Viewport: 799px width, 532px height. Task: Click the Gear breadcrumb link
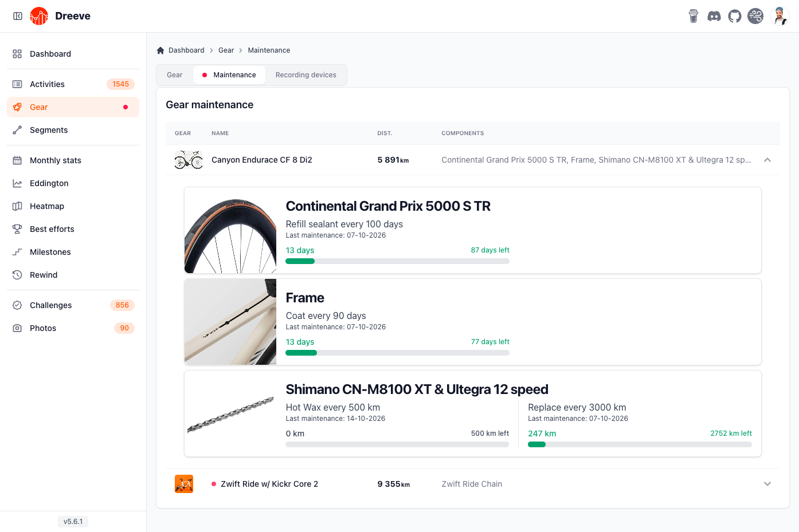[226, 50]
